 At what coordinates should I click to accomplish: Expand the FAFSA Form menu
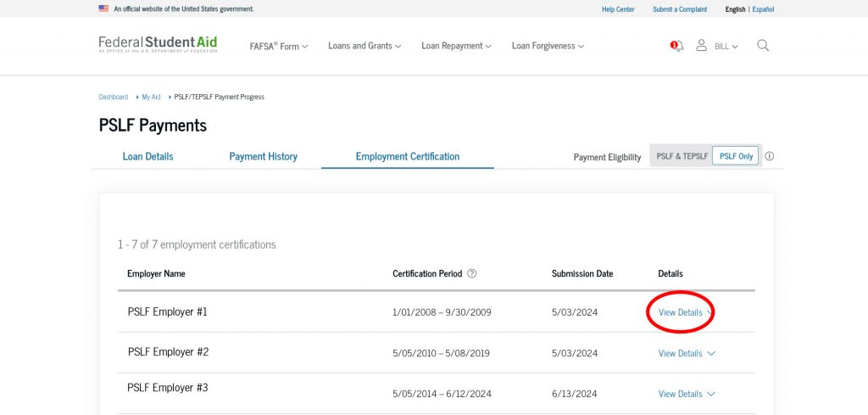point(278,47)
